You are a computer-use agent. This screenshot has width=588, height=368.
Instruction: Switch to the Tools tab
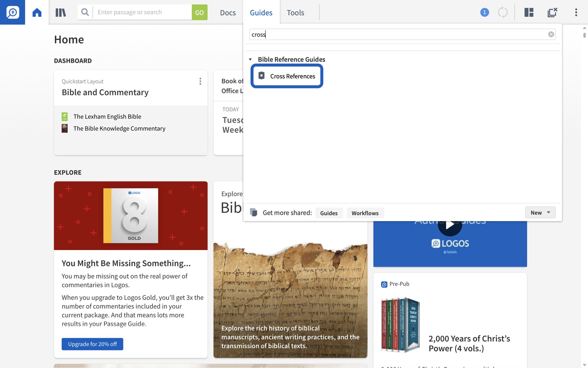coord(295,12)
